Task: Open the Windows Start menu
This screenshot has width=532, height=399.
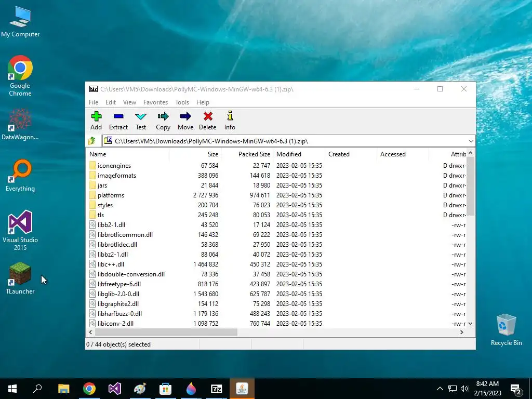Action: coord(12,389)
